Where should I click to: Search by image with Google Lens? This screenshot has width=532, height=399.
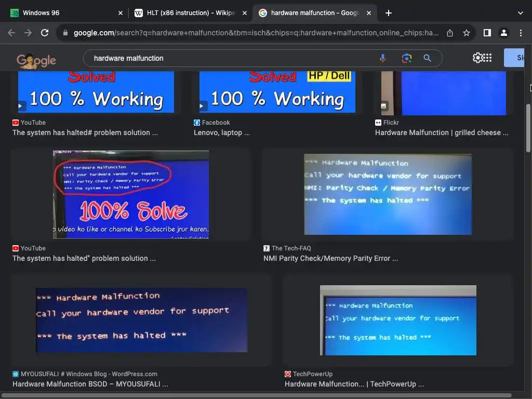pyautogui.click(x=406, y=58)
